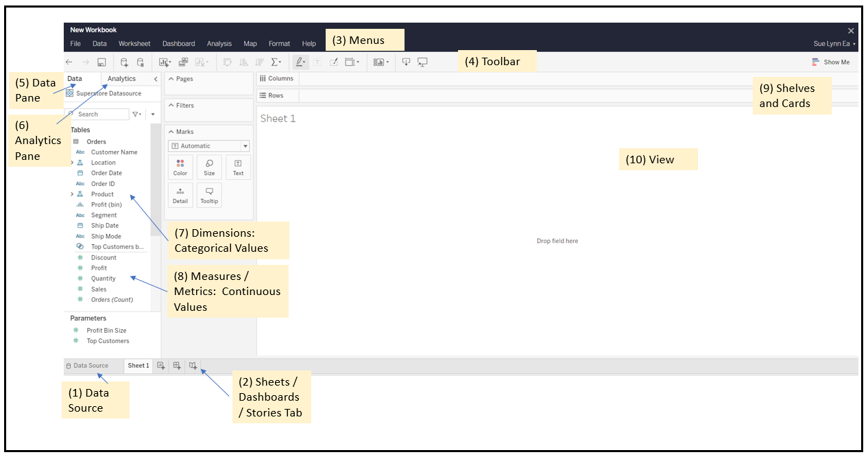This screenshot has width=868, height=459.
Task: Click the Superstore Datasource icon
Action: coord(70,93)
